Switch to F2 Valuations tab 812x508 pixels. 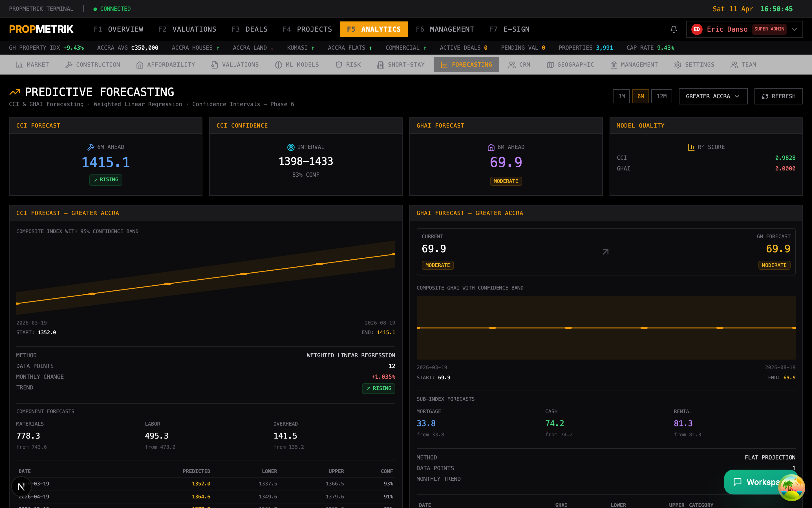(x=187, y=29)
